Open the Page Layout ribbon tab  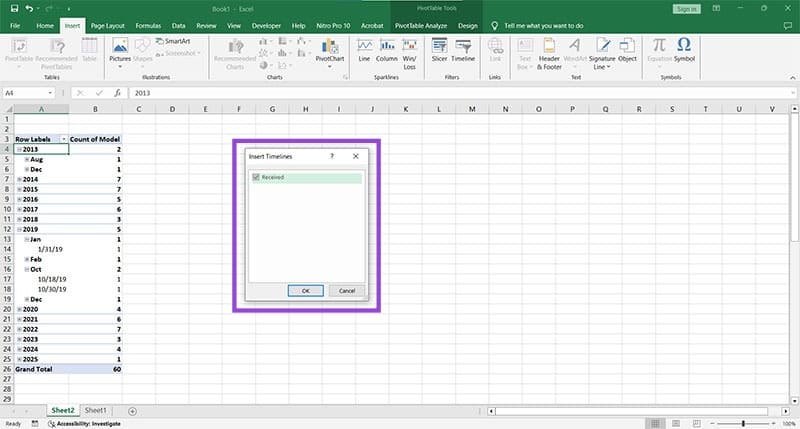pyautogui.click(x=107, y=24)
